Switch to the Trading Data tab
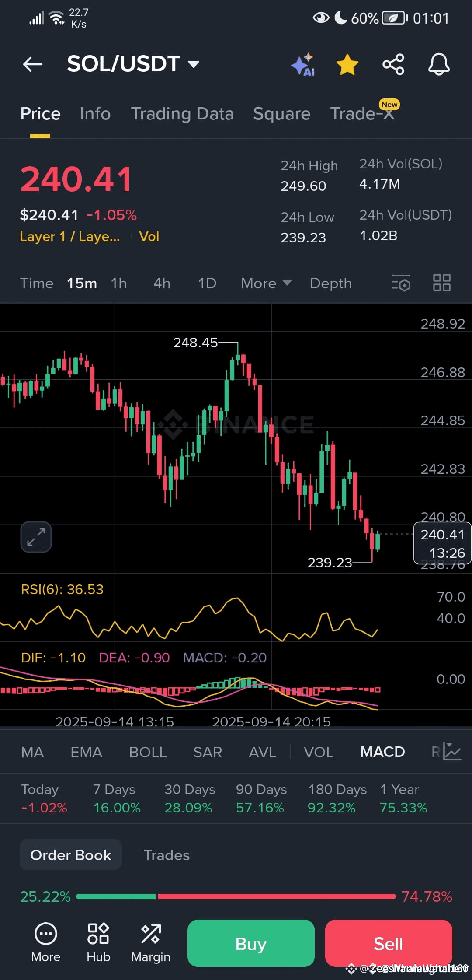 click(182, 114)
